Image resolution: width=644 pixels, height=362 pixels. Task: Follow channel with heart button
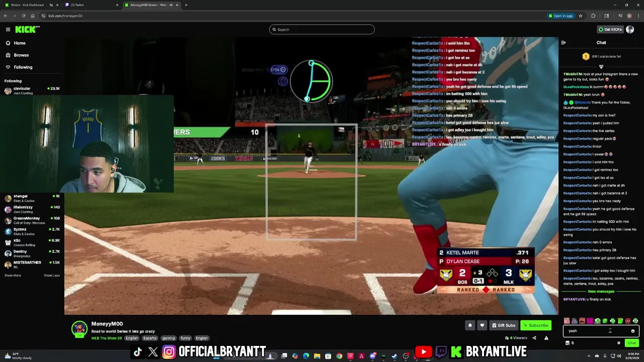pyautogui.click(x=482, y=325)
